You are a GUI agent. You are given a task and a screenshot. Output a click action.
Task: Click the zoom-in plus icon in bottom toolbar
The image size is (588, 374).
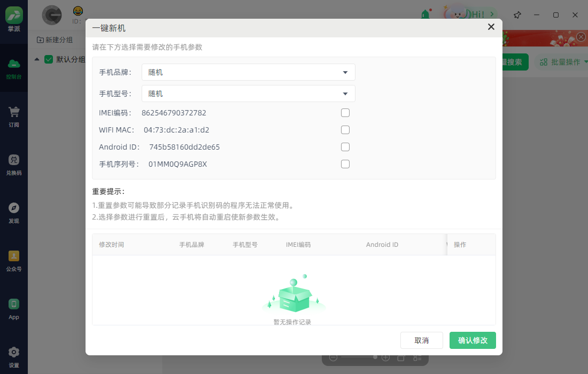[x=385, y=357]
